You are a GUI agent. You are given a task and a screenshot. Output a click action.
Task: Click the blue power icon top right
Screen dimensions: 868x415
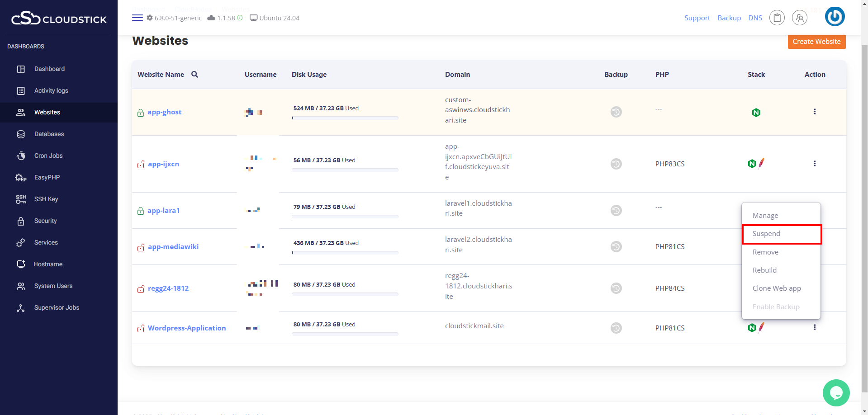point(835,17)
